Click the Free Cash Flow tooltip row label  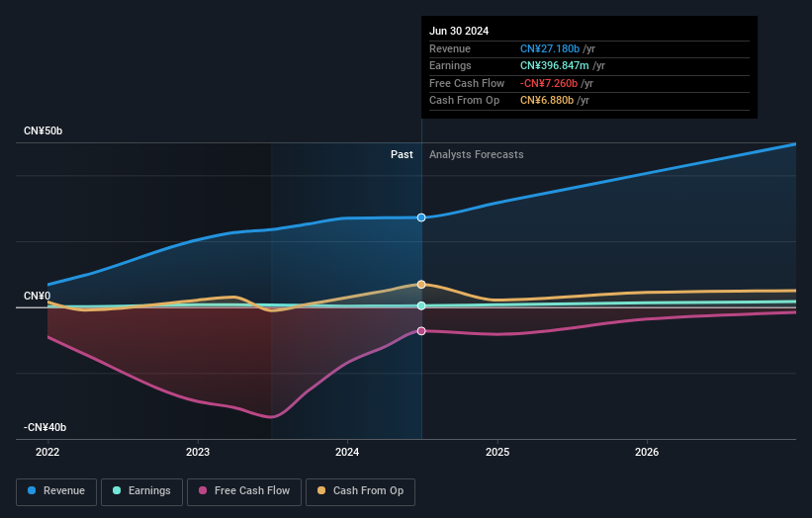[467, 83]
